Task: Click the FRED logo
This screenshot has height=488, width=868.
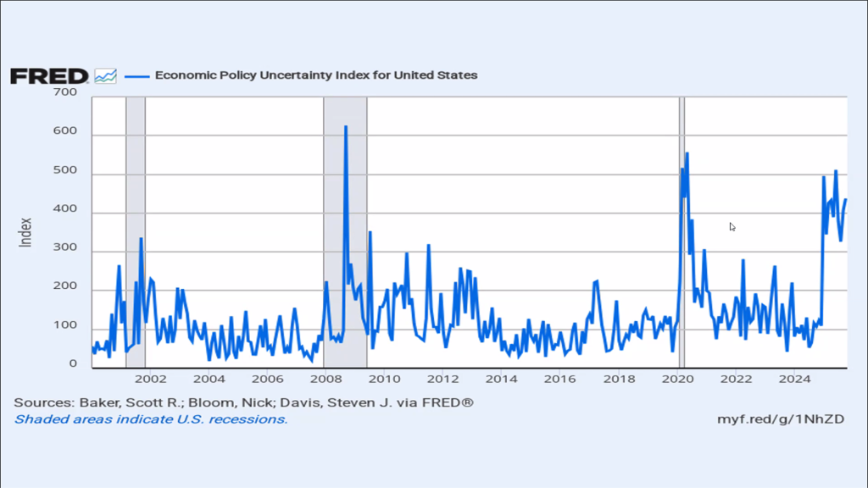Action: coord(48,76)
